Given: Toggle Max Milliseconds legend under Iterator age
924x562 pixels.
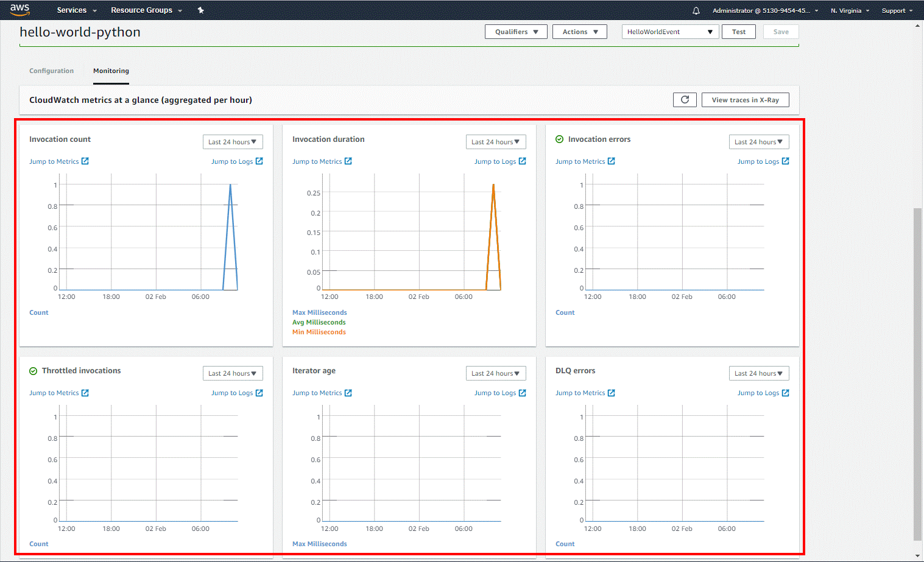Looking at the screenshot, I should click(320, 544).
